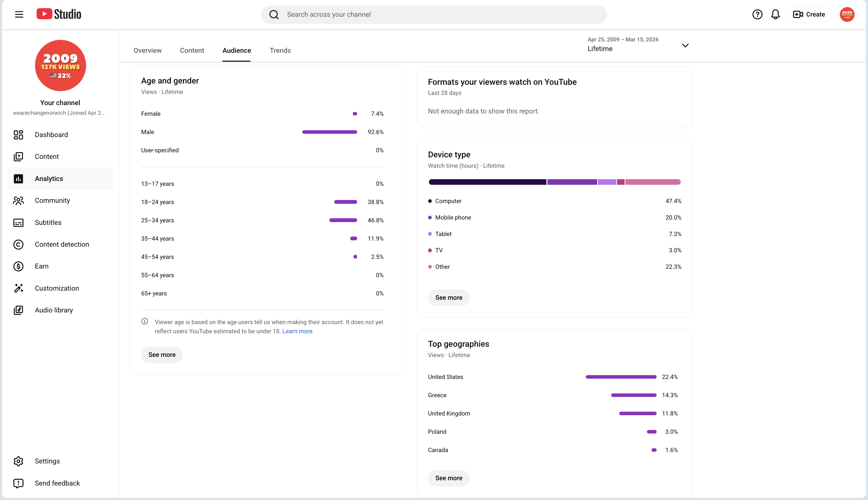The width and height of the screenshot is (868, 500).
Task: Open the hamburger navigation menu
Action: coord(19,14)
